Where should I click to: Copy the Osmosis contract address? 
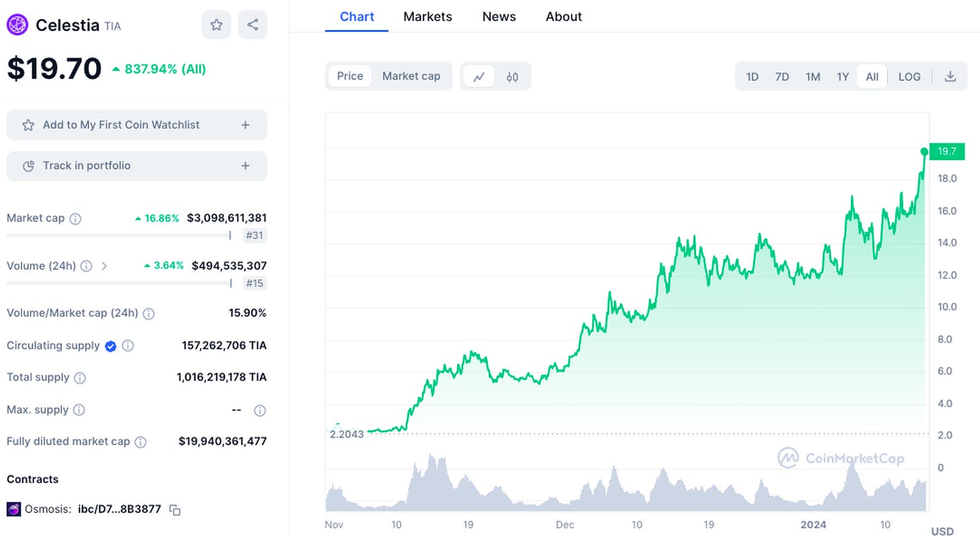pyautogui.click(x=175, y=510)
